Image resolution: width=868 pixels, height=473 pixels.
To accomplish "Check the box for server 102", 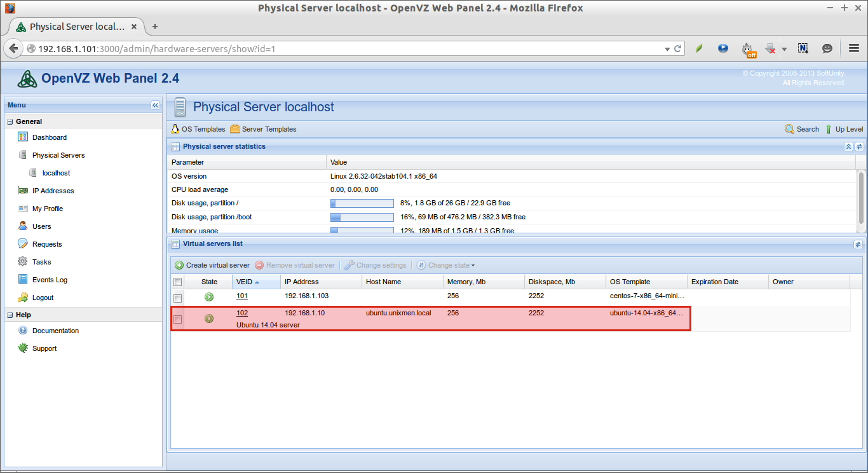I will pos(178,319).
